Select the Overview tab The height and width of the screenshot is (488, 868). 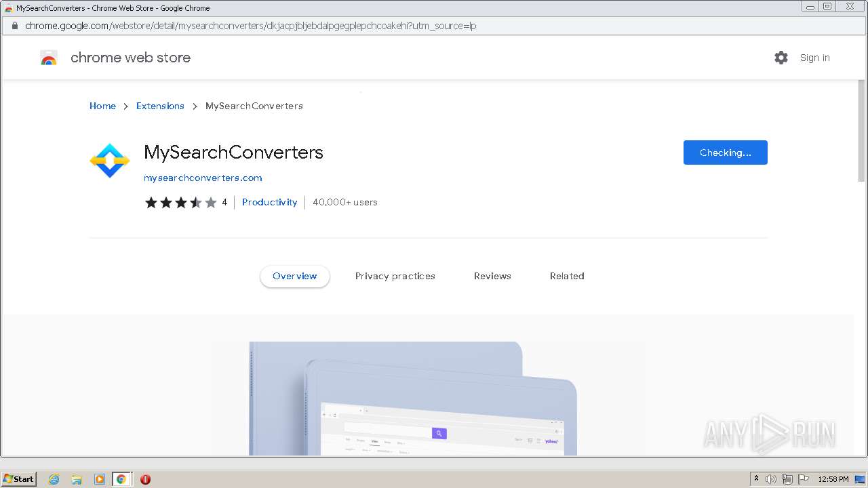pos(295,276)
